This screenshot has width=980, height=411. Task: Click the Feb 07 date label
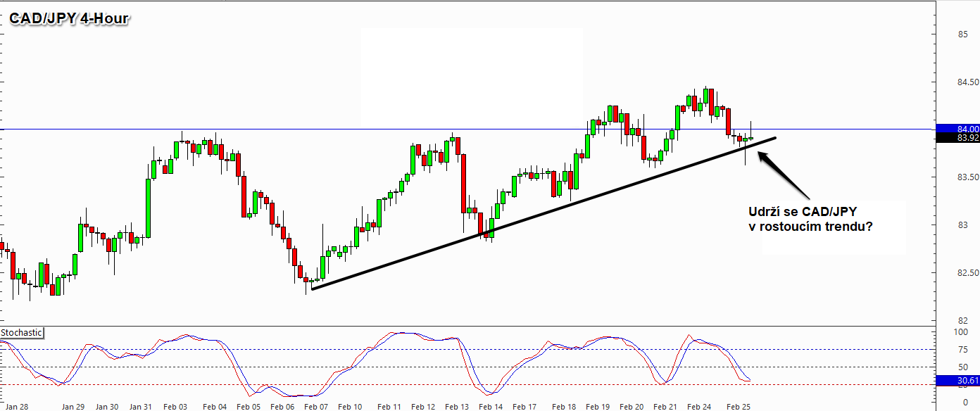point(316,407)
